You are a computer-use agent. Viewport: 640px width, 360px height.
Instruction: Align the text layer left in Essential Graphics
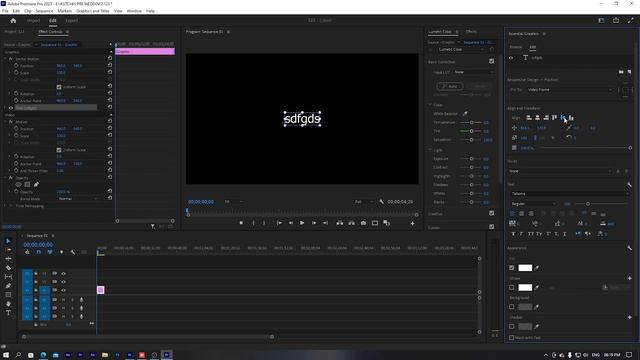tap(529, 118)
